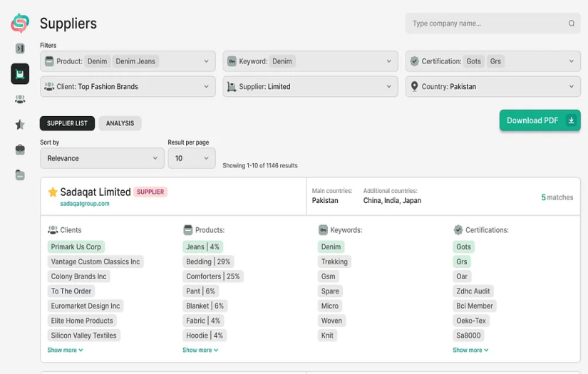Click the Download PDF button
This screenshot has height=374, width=588.
(x=540, y=120)
